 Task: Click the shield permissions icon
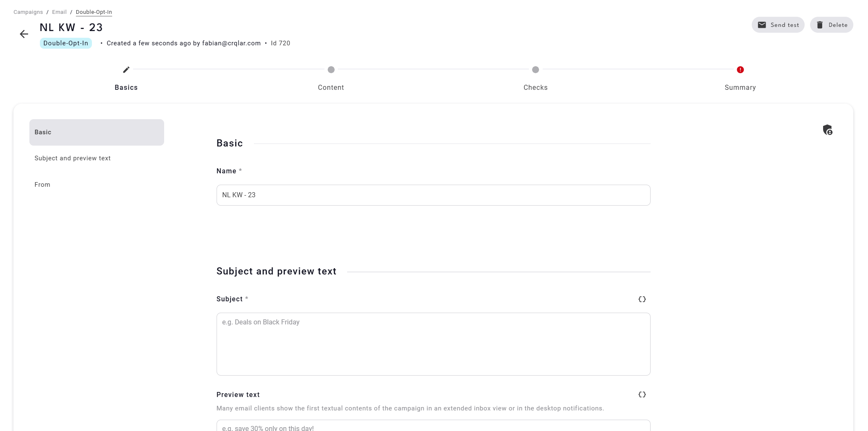(828, 130)
